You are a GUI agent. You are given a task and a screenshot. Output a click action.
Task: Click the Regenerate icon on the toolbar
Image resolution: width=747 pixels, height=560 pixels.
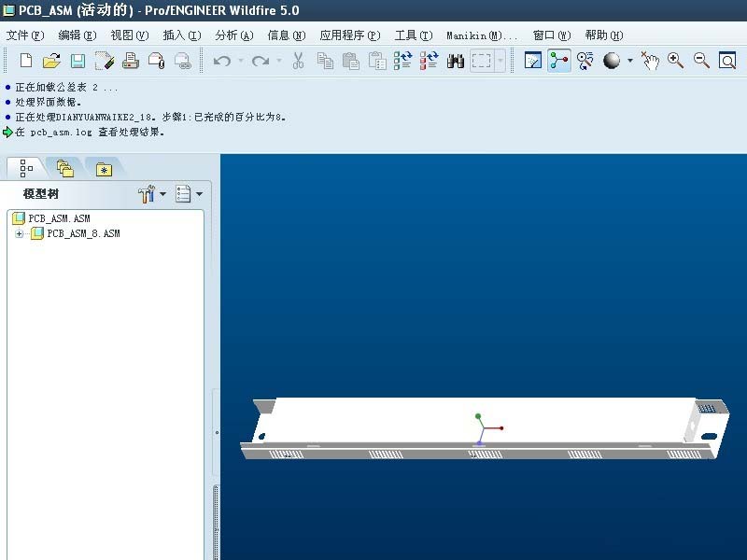pos(401,60)
